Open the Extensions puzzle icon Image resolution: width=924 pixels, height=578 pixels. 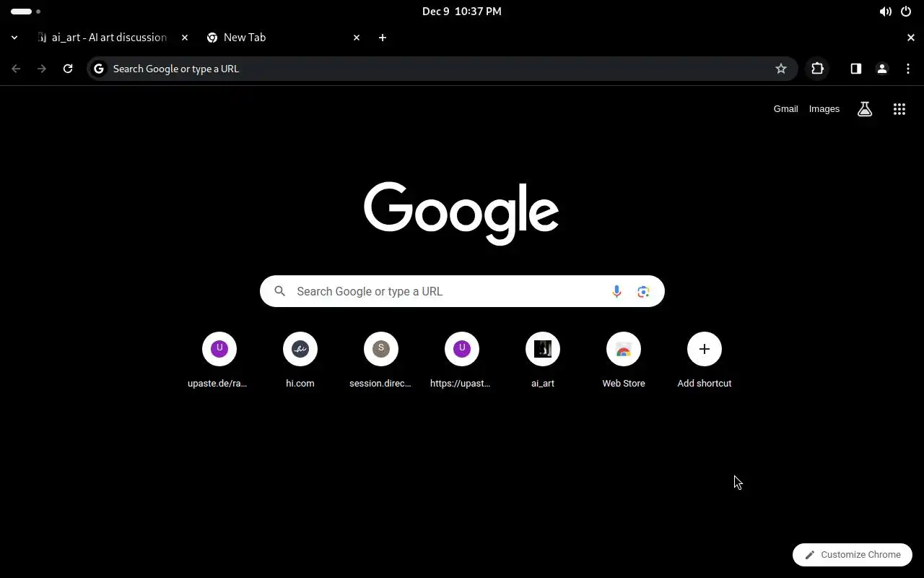point(817,69)
